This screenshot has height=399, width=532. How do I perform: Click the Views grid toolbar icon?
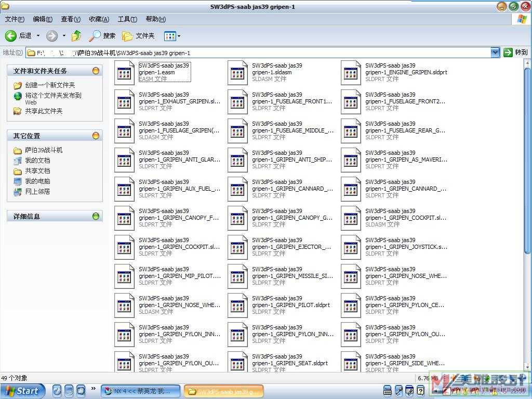coord(170,36)
